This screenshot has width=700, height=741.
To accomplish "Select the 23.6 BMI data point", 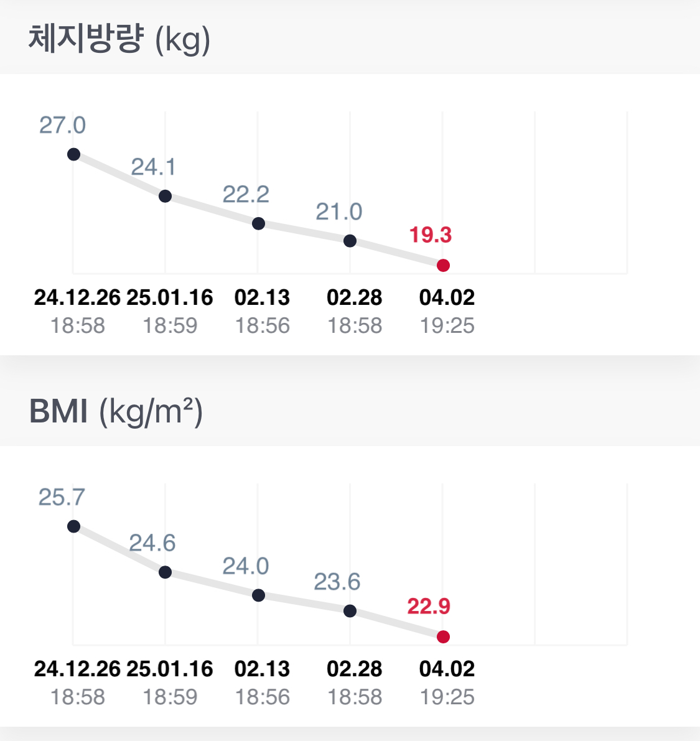I will [350, 610].
